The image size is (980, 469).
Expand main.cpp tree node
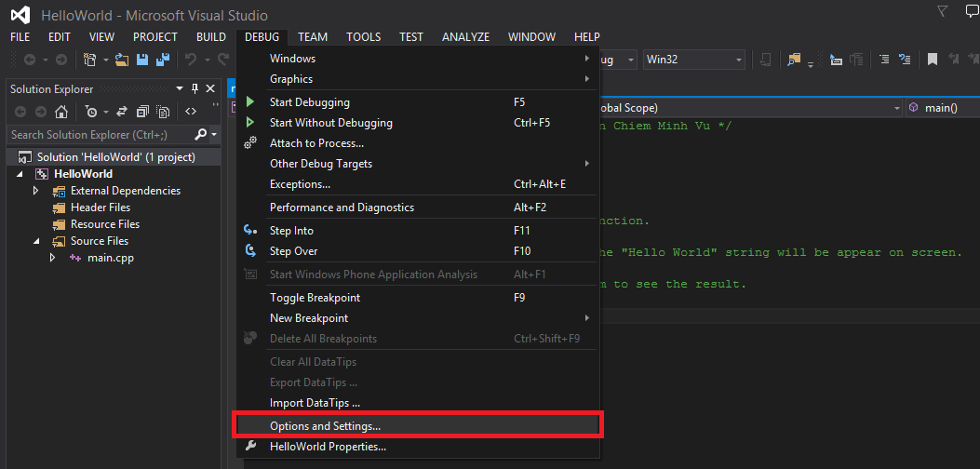pyautogui.click(x=53, y=258)
